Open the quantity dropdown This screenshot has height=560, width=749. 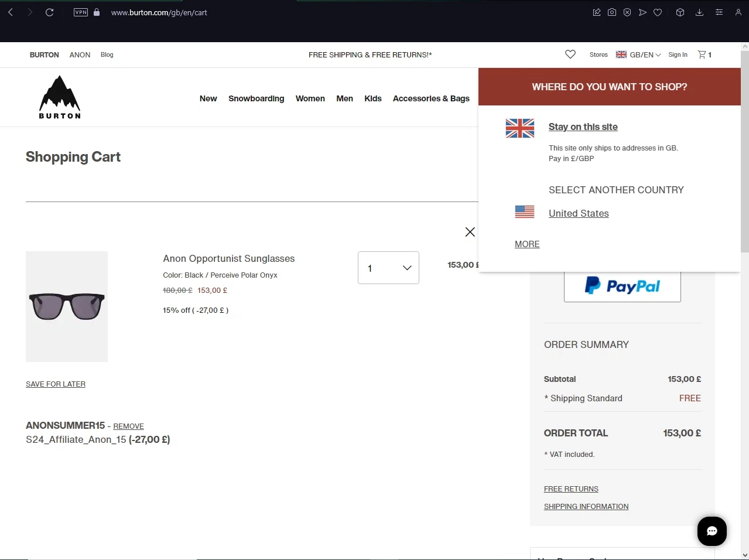[x=388, y=268]
